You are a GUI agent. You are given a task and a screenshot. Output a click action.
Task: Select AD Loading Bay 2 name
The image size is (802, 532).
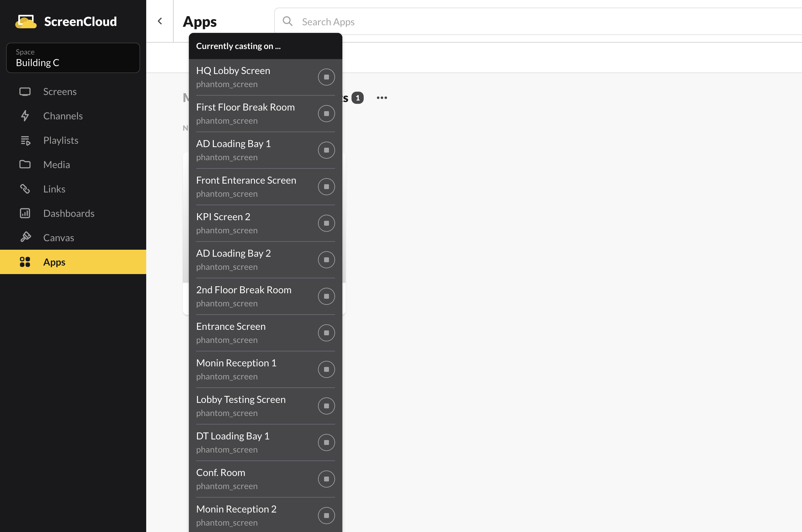pyautogui.click(x=234, y=253)
